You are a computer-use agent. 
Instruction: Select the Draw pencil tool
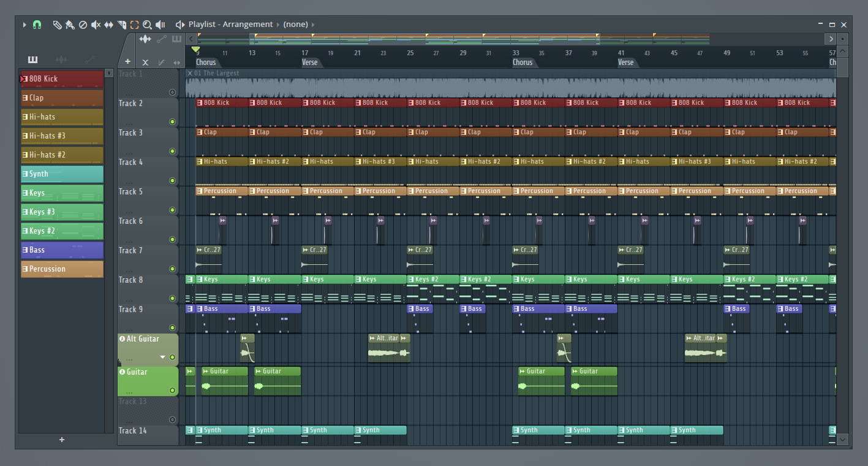click(x=58, y=25)
